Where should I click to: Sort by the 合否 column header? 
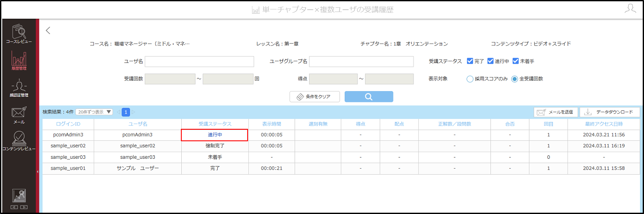[510, 124]
